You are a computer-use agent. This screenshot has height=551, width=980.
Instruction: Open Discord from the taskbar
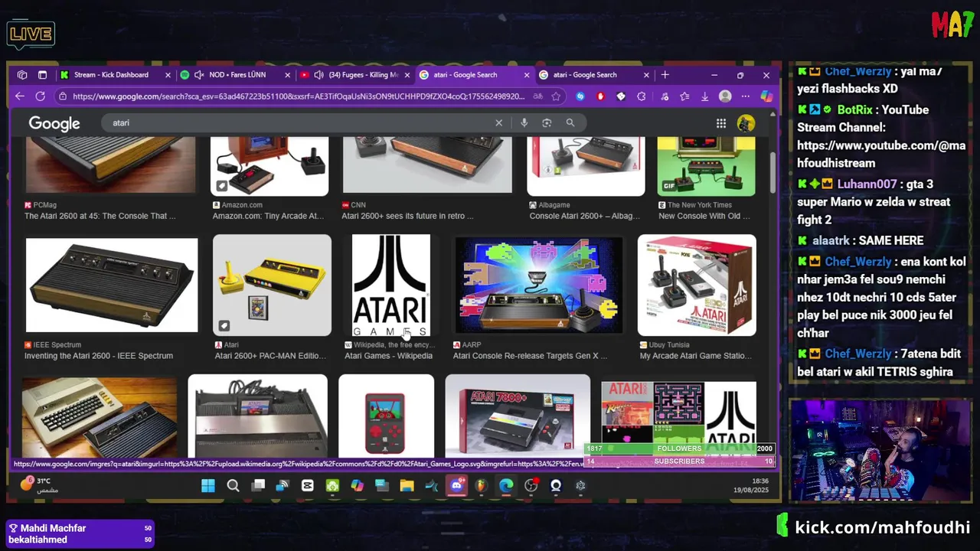tap(456, 485)
